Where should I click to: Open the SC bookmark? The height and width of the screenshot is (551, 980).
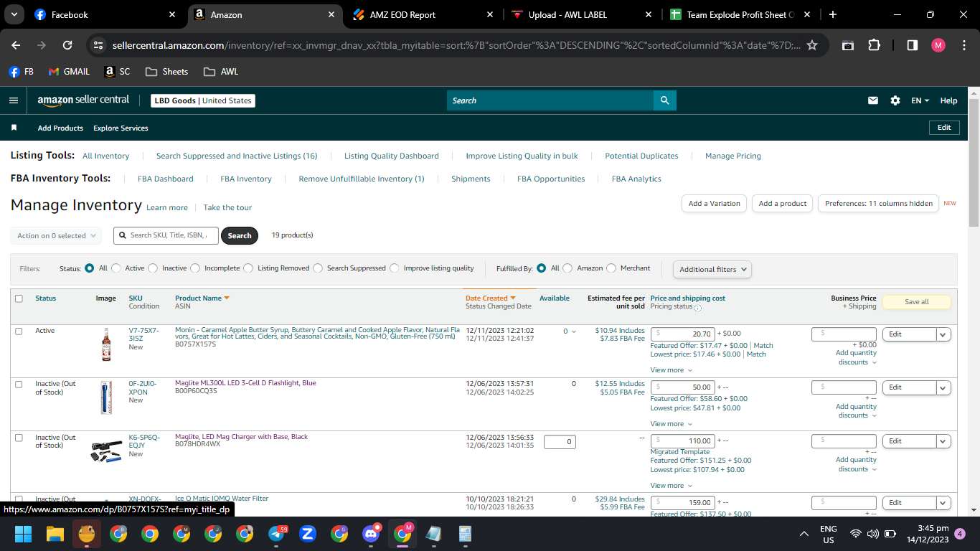[x=118, y=72]
